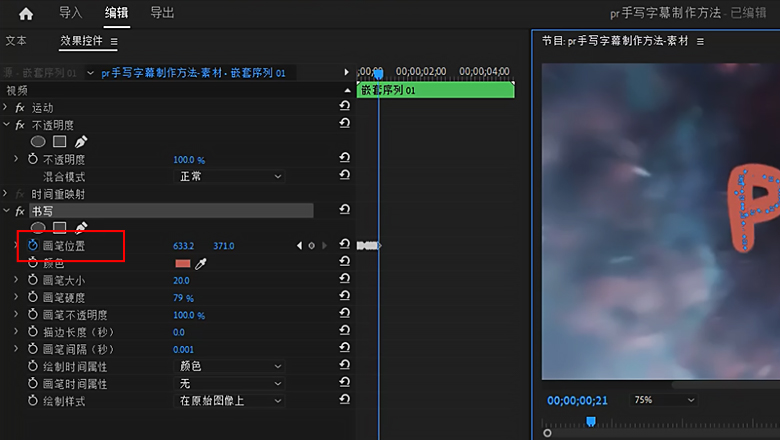Open the 混合模式 dropdown showing 正常
Viewport: 780px width, 440px height.
[229, 176]
